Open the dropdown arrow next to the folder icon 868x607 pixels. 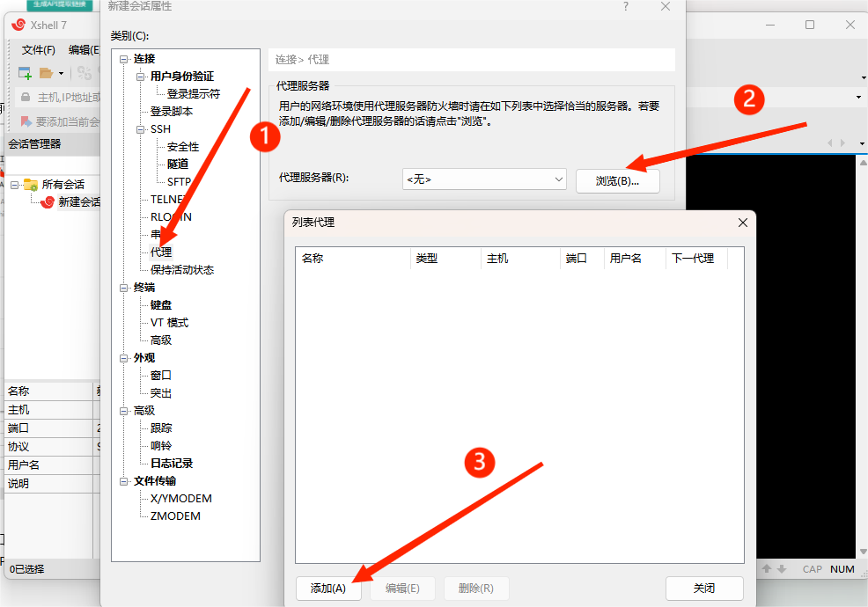[x=59, y=73]
